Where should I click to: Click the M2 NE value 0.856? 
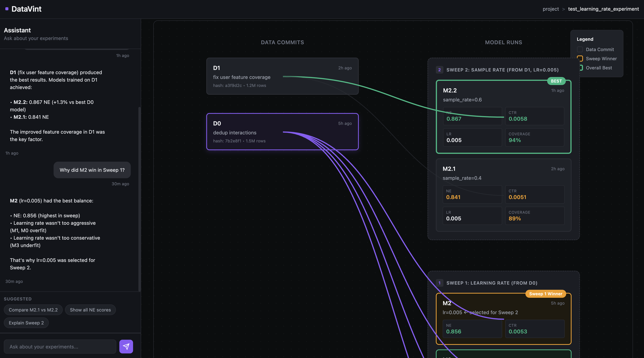(454, 332)
